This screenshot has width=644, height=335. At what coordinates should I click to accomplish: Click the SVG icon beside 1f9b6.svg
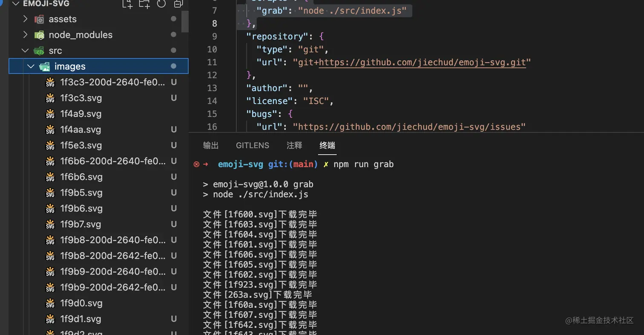pyautogui.click(x=50, y=208)
